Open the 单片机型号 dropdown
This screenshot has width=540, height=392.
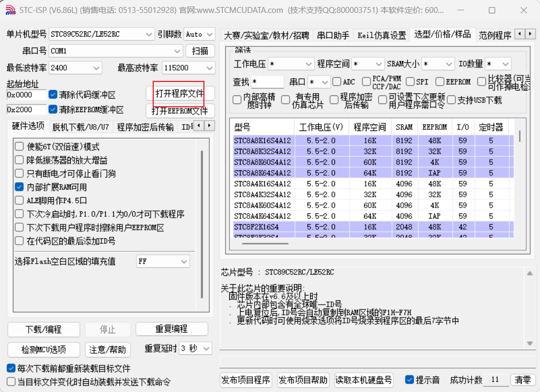point(150,33)
